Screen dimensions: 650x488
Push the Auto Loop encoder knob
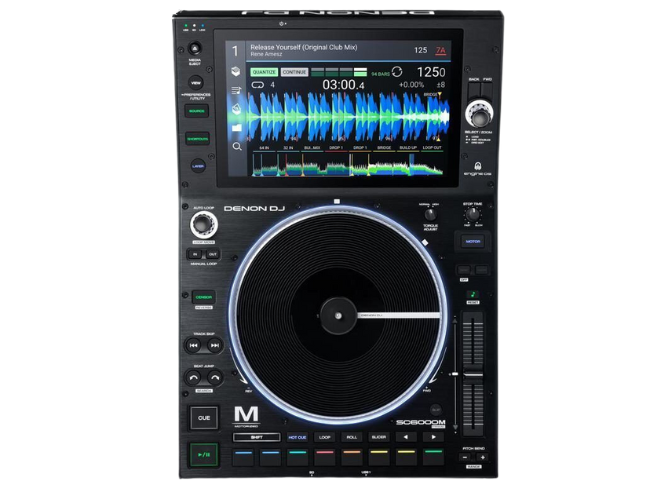point(204,224)
